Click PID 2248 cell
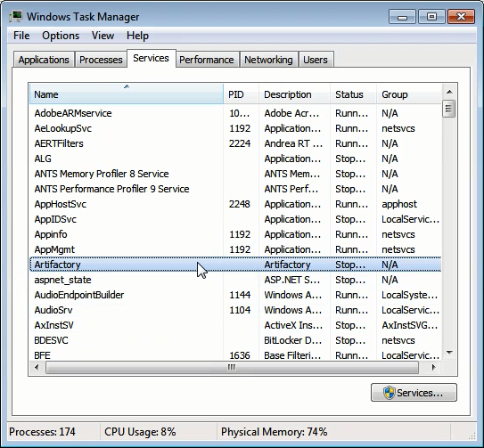Screen dimensions: 484x448 click(240, 204)
